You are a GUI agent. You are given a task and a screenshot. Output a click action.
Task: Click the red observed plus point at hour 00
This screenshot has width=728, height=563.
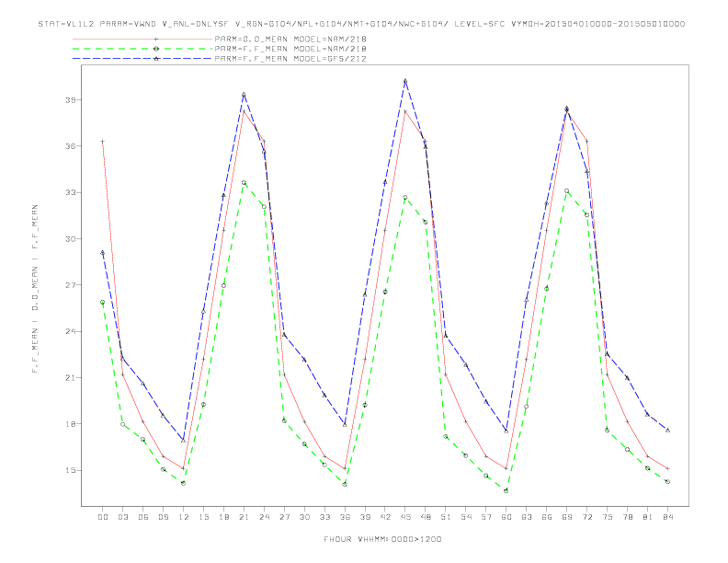pos(103,142)
